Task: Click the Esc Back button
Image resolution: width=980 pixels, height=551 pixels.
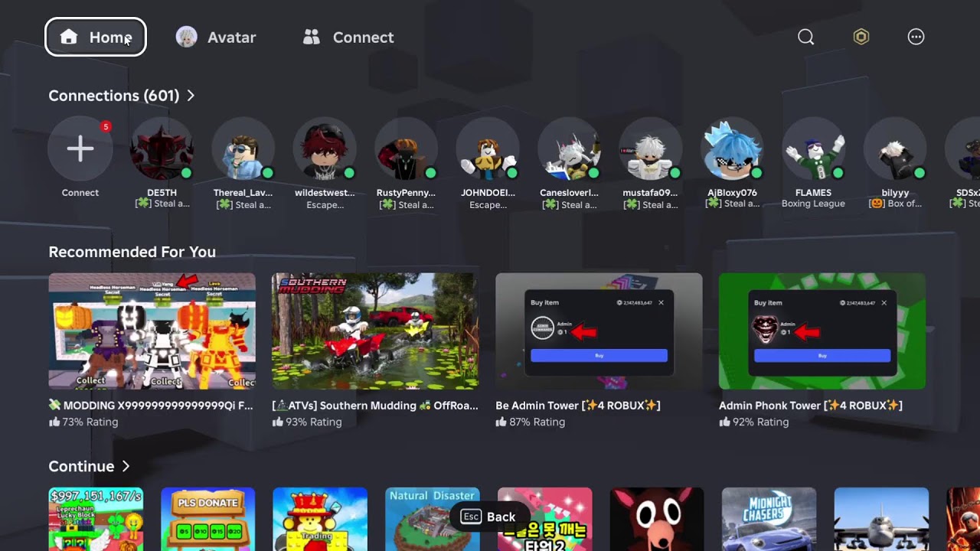Action: pyautogui.click(x=488, y=517)
